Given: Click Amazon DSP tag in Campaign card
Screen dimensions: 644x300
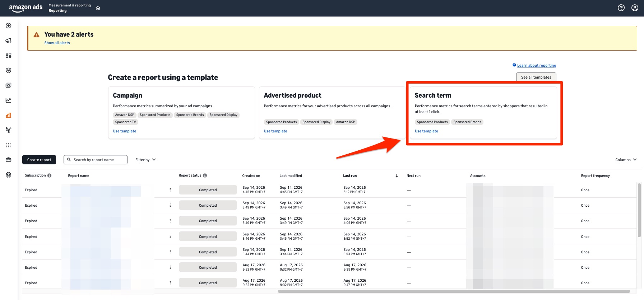Looking at the screenshot, I should pyautogui.click(x=125, y=115).
